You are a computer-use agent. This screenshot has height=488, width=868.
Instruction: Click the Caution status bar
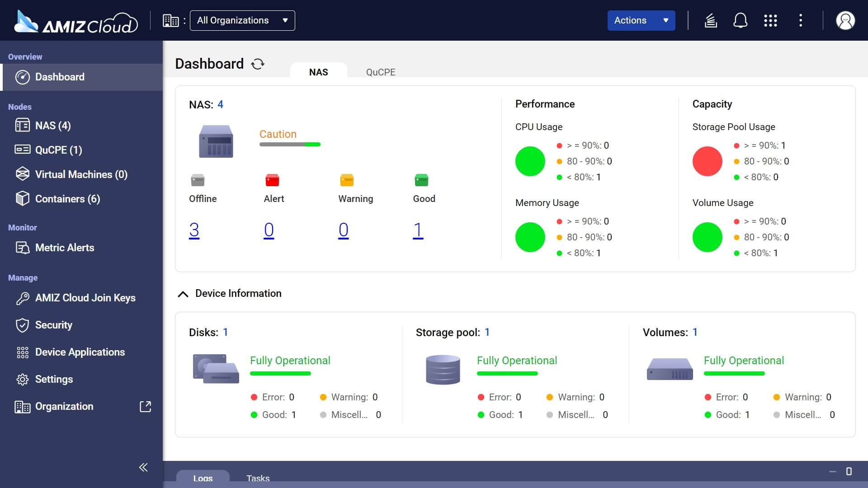(290, 144)
